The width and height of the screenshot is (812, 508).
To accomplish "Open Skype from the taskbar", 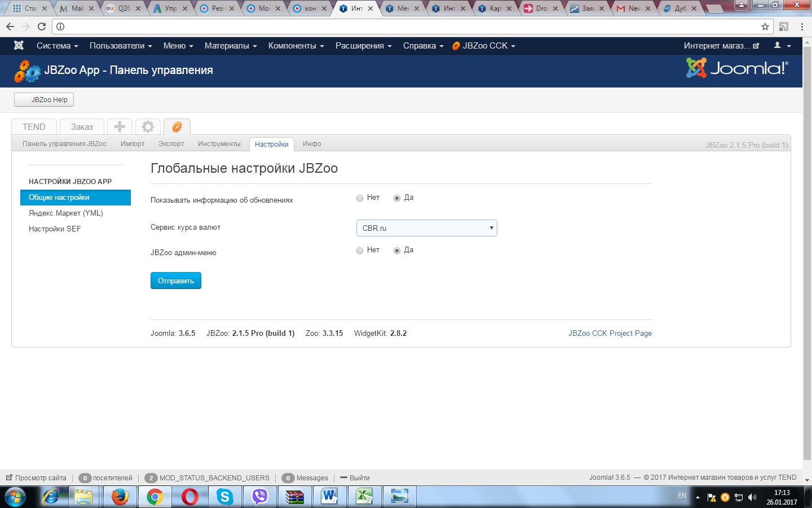I will tap(224, 497).
